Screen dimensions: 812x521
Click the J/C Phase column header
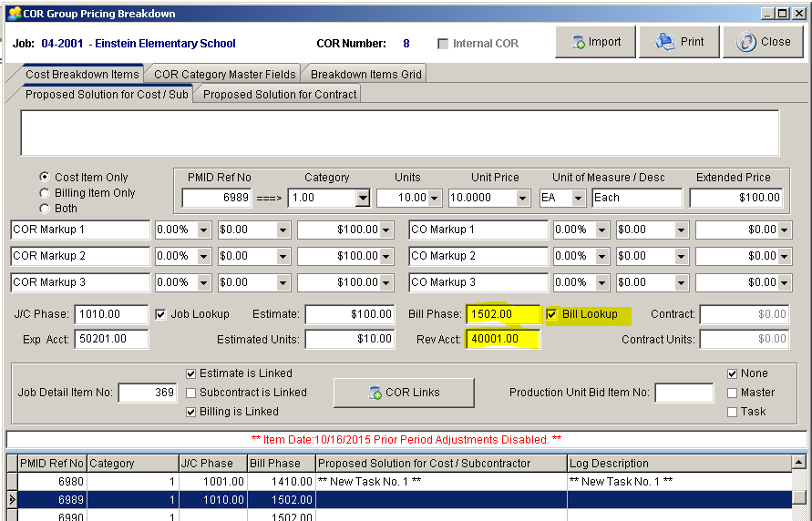coord(213,464)
